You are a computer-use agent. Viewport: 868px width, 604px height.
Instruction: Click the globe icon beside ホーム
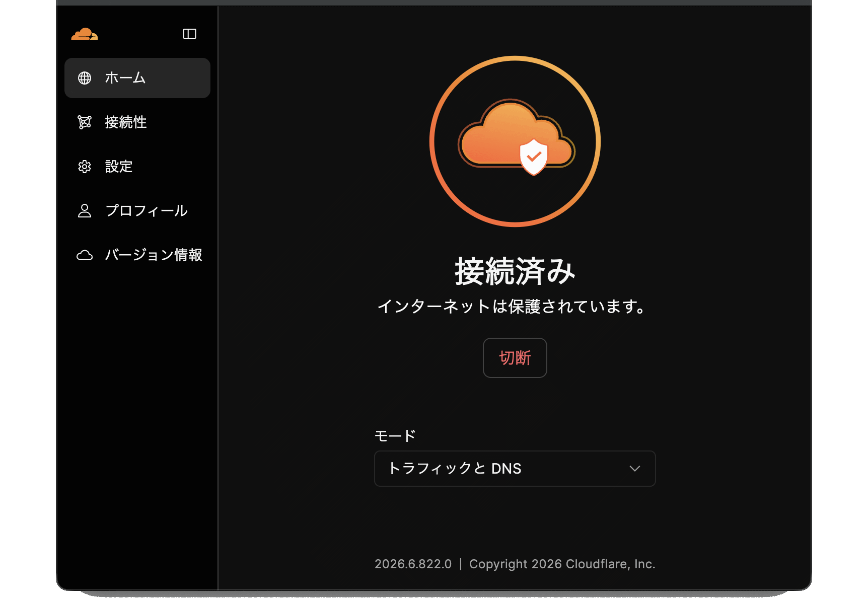coord(85,78)
